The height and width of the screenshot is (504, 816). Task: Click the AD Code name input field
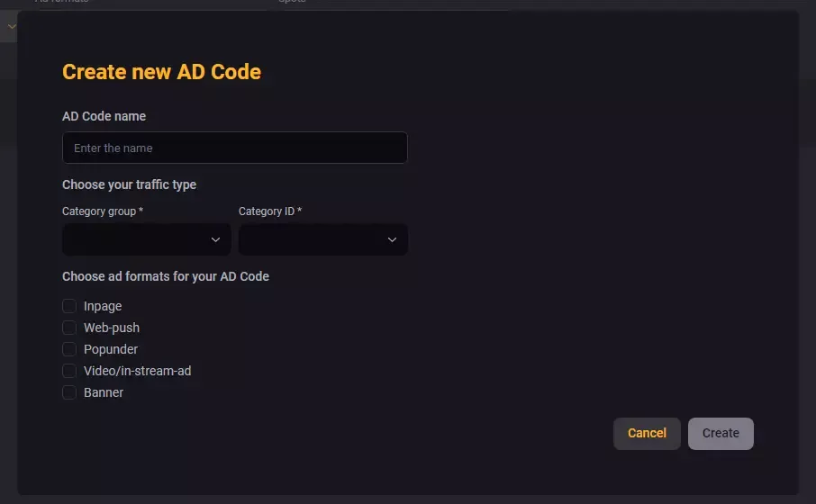234,148
